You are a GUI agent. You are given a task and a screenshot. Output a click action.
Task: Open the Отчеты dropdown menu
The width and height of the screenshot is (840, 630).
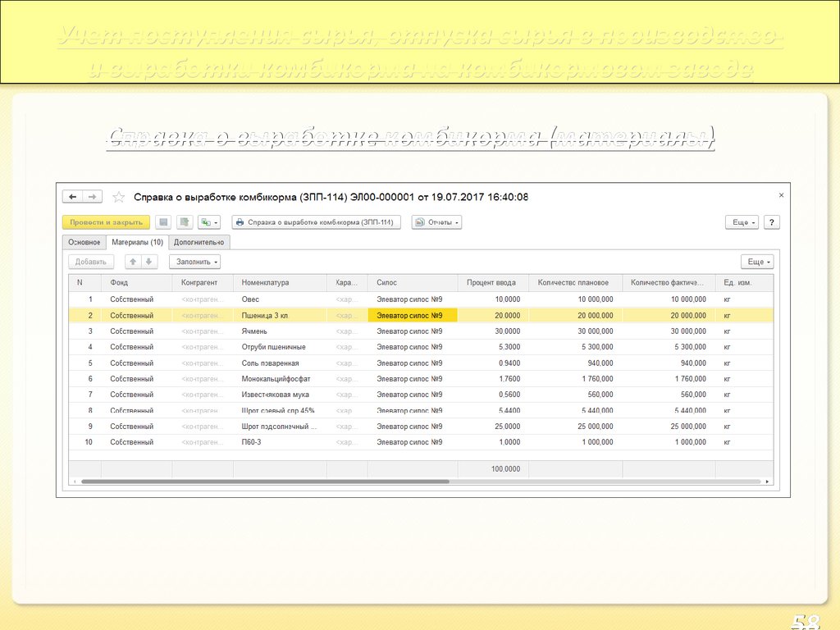coord(436,222)
